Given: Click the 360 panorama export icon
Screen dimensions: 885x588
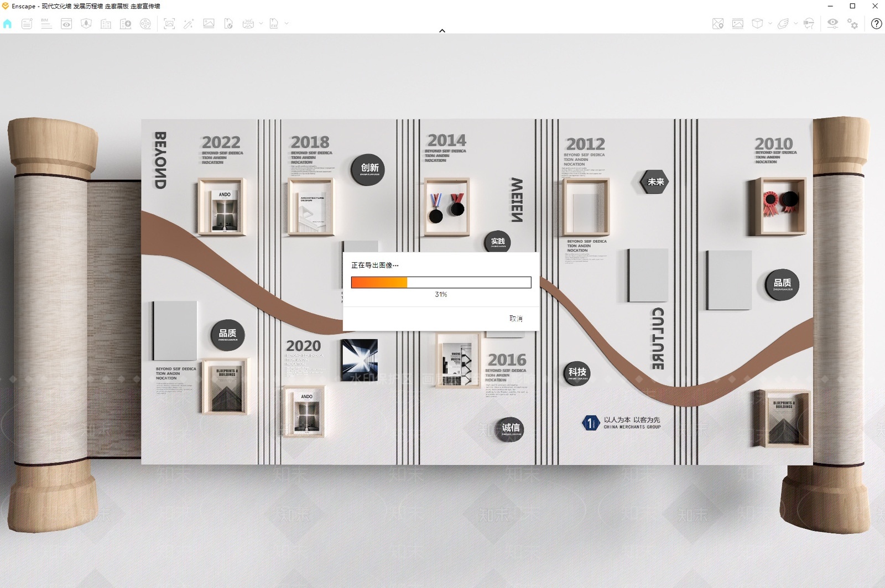Looking at the screenshot, I should 248,24.
